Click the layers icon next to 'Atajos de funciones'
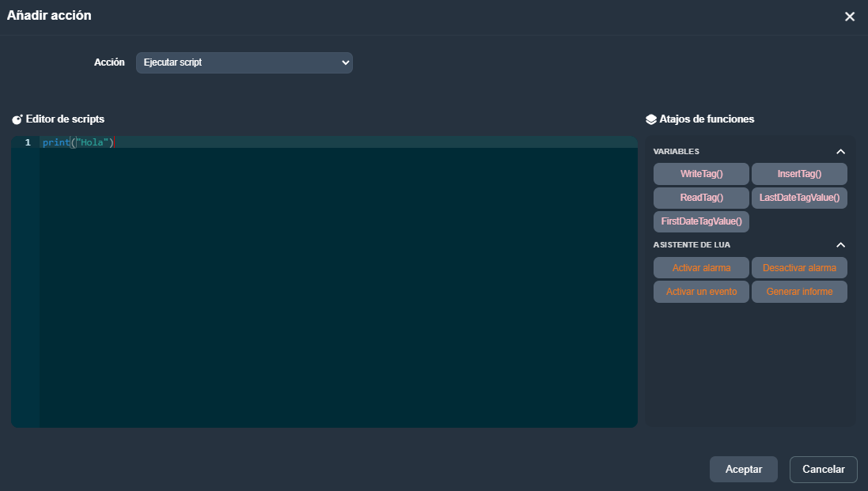 [650, 119]
